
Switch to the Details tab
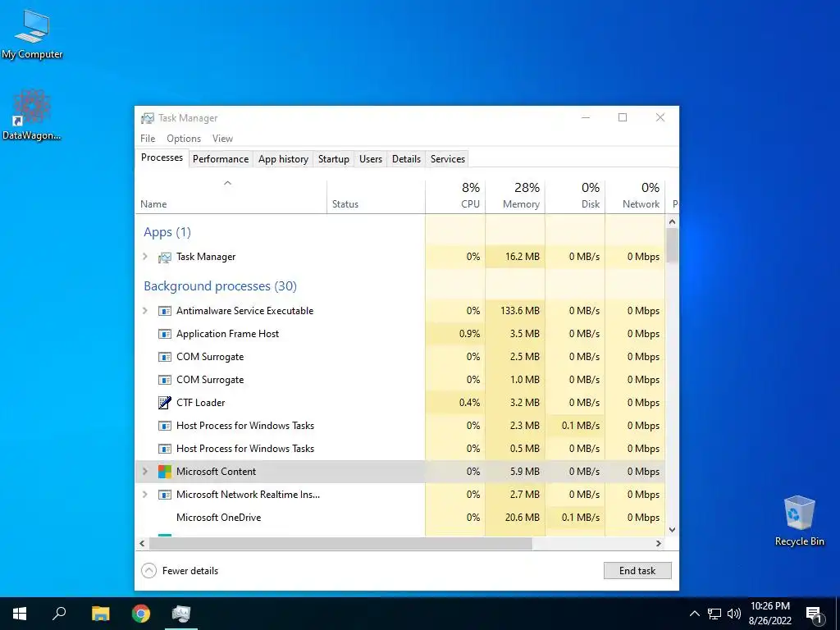point(406,159)
